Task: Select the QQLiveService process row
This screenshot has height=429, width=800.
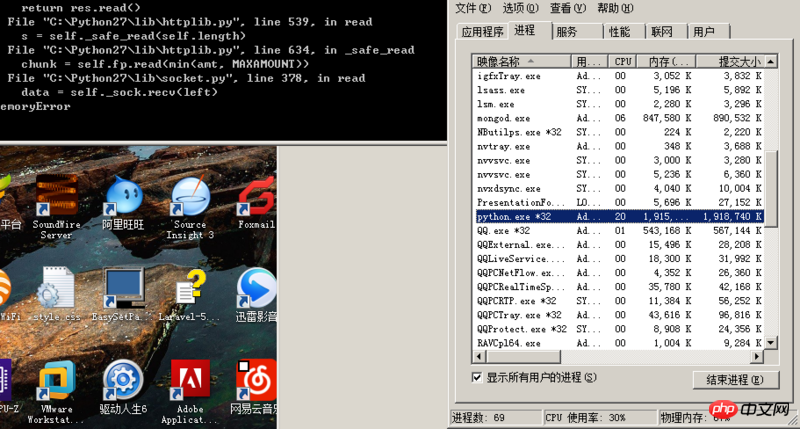Action: coord(619,259)
